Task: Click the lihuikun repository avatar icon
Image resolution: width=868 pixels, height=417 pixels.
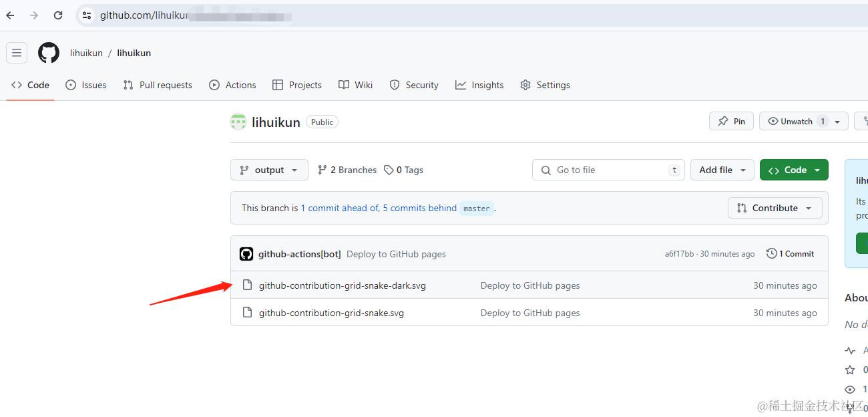Action: point(238,122)
